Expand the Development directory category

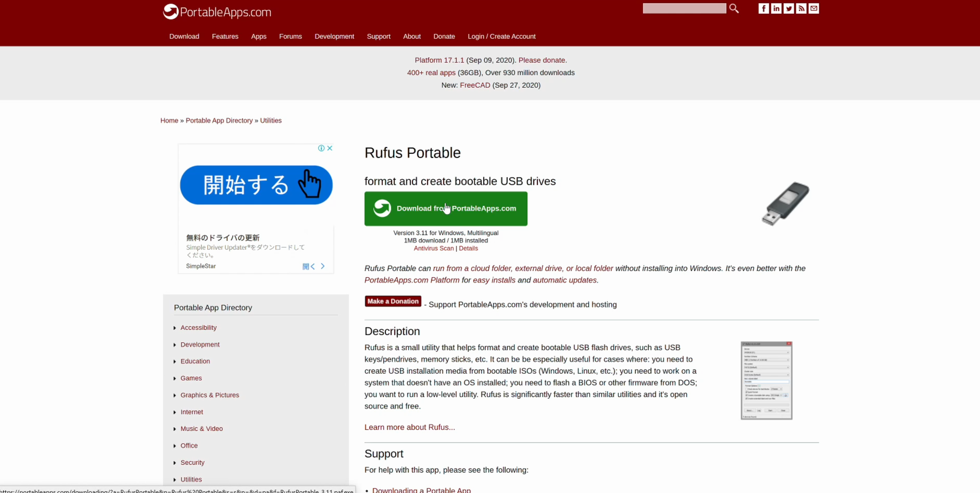click(200, 344)
